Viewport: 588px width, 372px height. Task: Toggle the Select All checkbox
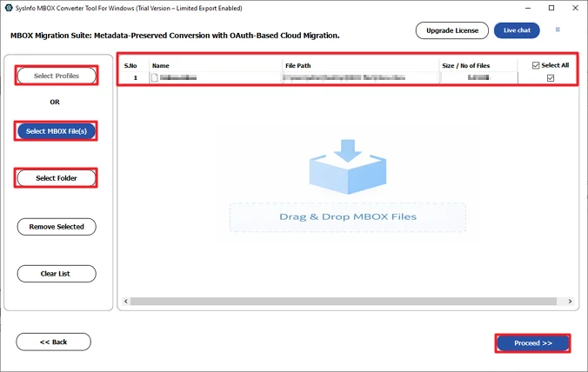tap(536, 65)
